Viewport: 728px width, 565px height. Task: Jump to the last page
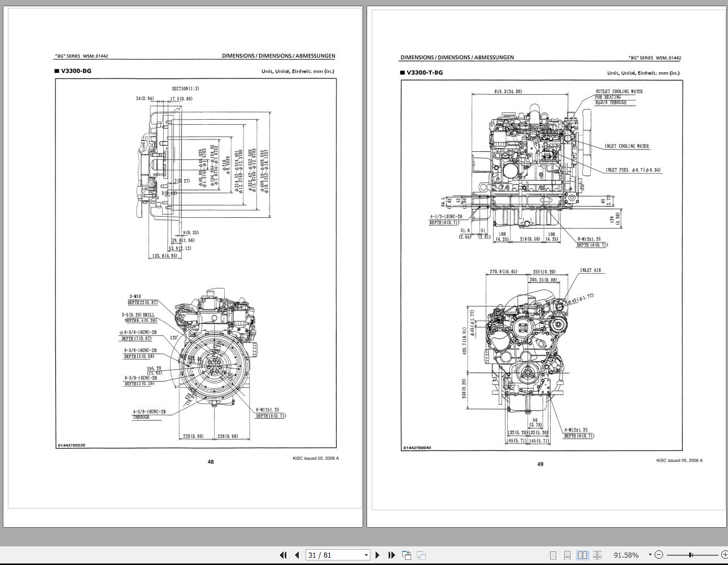coord(391,555)
